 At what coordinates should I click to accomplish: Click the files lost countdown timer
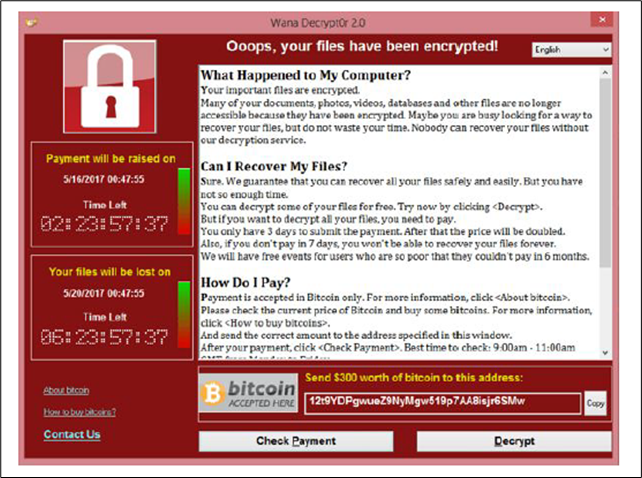[104, 337]
